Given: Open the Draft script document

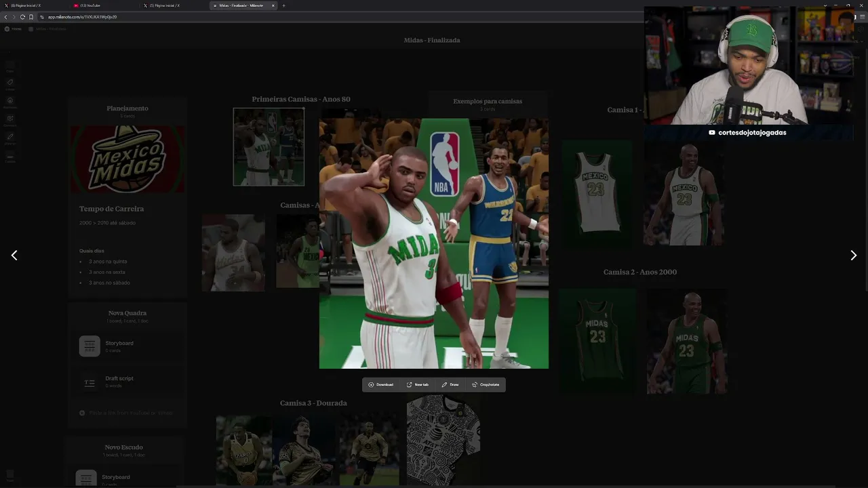Looking at the screenshot, I should (x=90, y=382).
